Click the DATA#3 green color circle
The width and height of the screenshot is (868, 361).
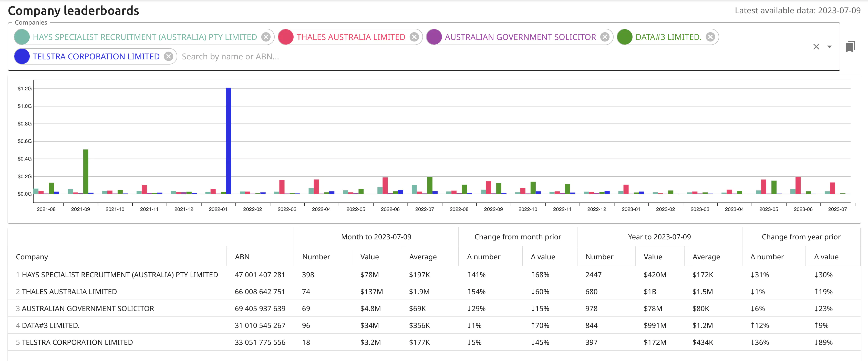coord(625,37)
